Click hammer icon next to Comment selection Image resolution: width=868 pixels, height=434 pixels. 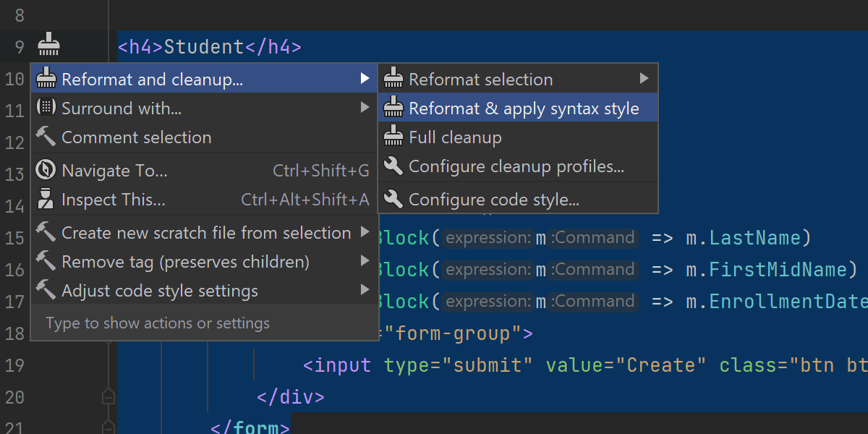click(x=46, y=137)
